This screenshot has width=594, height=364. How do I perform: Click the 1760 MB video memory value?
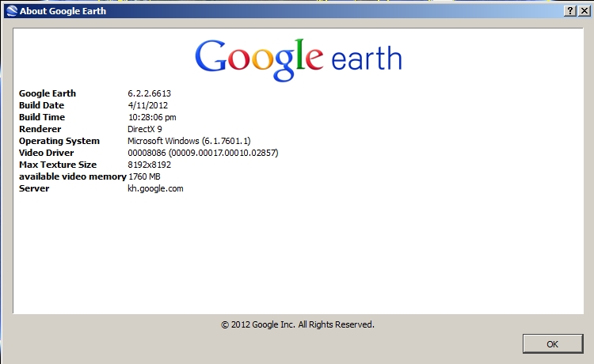(144, 176)
